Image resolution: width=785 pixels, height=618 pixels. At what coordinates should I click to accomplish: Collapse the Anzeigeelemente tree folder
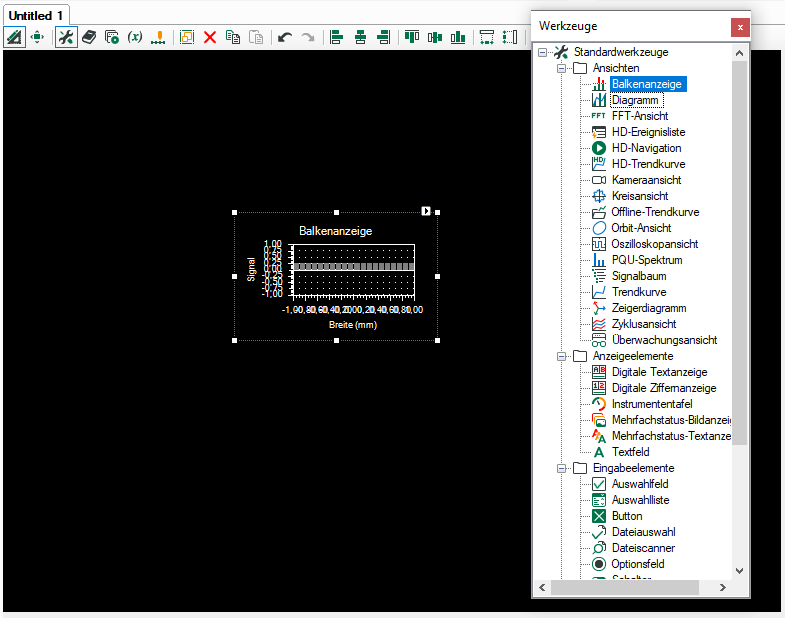562,356
